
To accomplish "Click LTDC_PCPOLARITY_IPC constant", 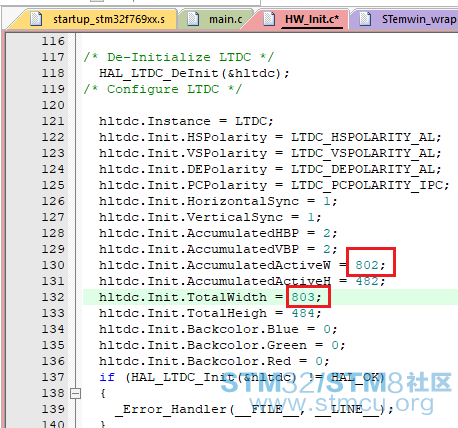I will click(x=367, y=185).
